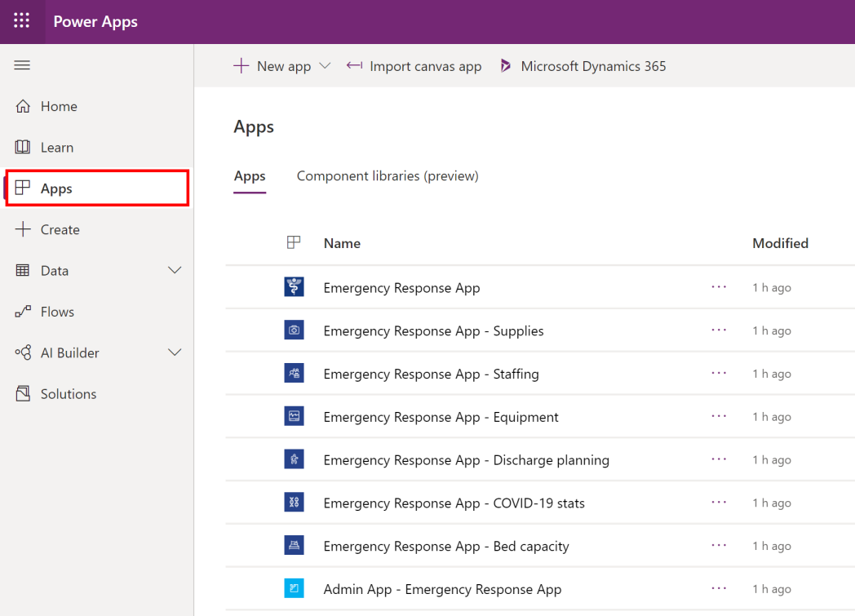Open Flows from left navigation

click(57, 312)
